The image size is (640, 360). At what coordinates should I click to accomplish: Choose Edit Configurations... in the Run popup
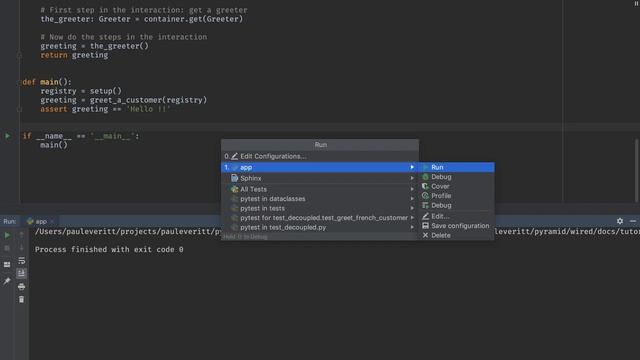click(320, 156)
